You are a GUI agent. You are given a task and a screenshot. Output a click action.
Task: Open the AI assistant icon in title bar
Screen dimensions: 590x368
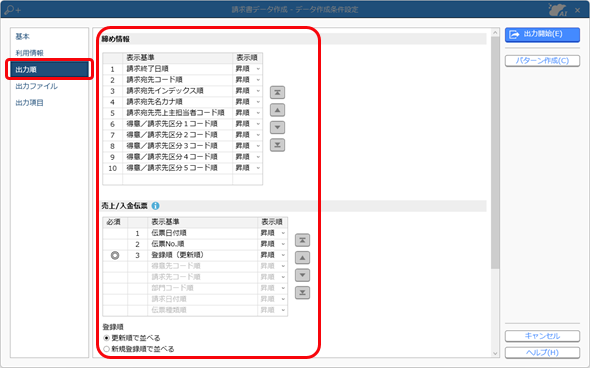[557, 10]
